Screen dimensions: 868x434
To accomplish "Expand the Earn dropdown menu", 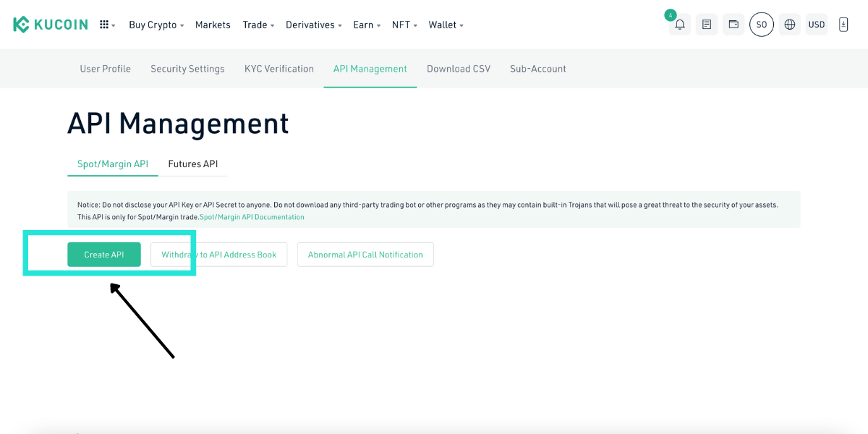I will pos(367,25).
